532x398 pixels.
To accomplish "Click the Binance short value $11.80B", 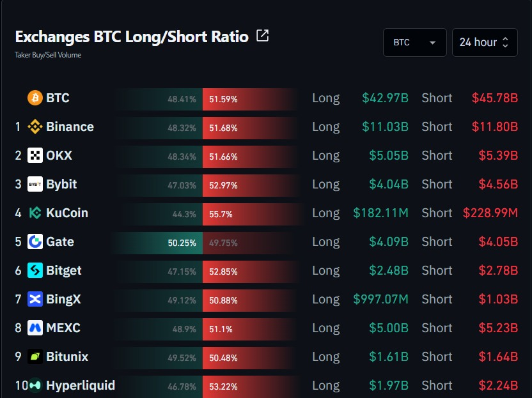I will click(495, 126).
